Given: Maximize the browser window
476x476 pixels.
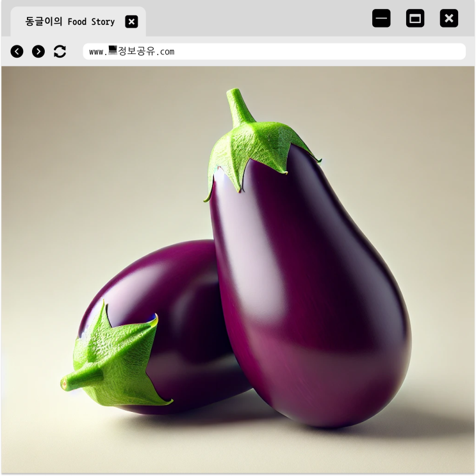Looking at the screenshot, I should (415, 18).
